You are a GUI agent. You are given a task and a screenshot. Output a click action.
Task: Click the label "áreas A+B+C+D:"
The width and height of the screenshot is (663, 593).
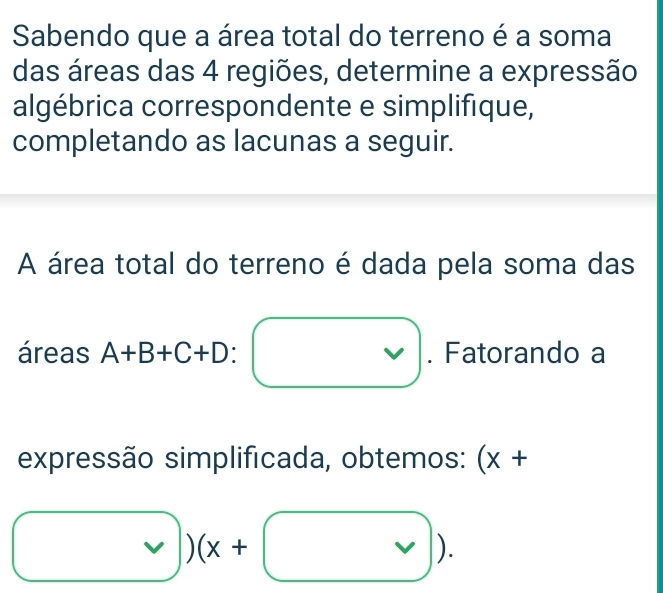coord(126,354)
